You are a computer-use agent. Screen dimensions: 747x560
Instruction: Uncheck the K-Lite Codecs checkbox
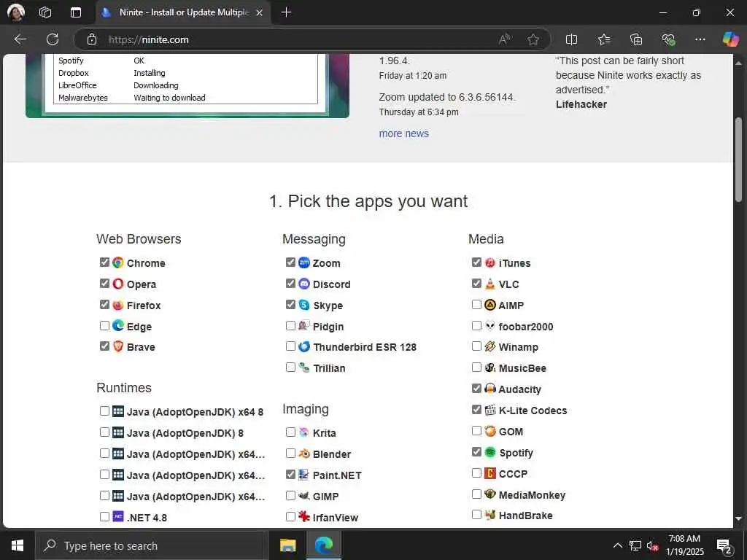pos(476,409)
